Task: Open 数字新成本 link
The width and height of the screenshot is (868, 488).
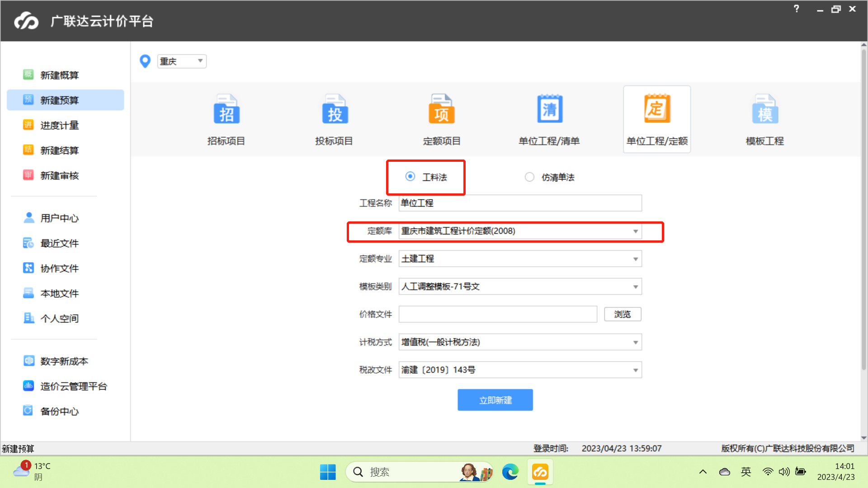Action: tap(64, 361)
